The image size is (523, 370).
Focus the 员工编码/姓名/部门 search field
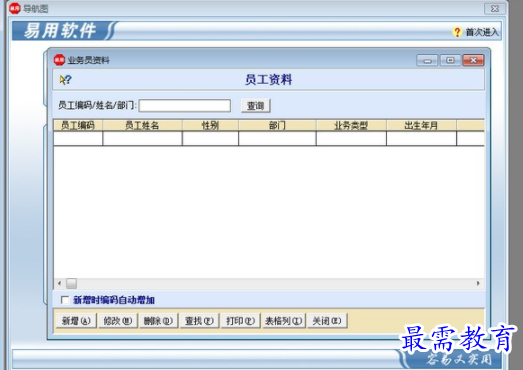(x=185, y=105)
